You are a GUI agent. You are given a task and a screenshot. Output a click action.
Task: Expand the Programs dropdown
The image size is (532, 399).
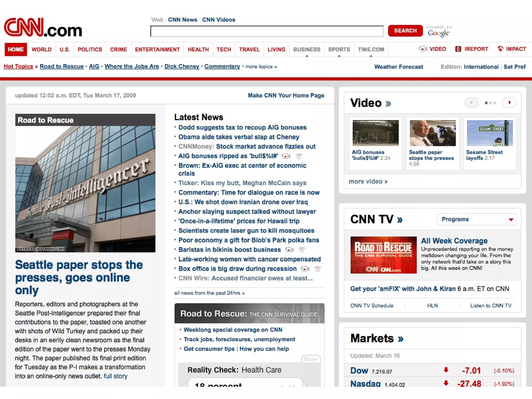coord(477,220)
